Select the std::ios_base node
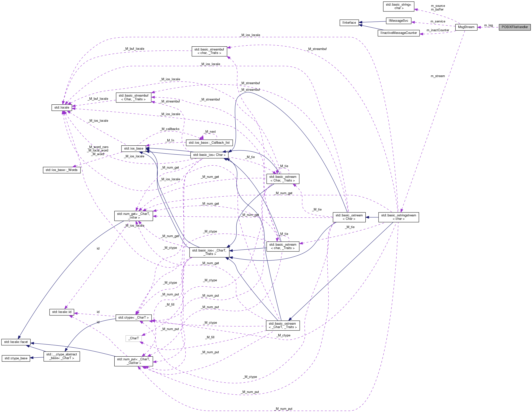The height and width of the screenshot is (412, 532). tap(134, 148)
